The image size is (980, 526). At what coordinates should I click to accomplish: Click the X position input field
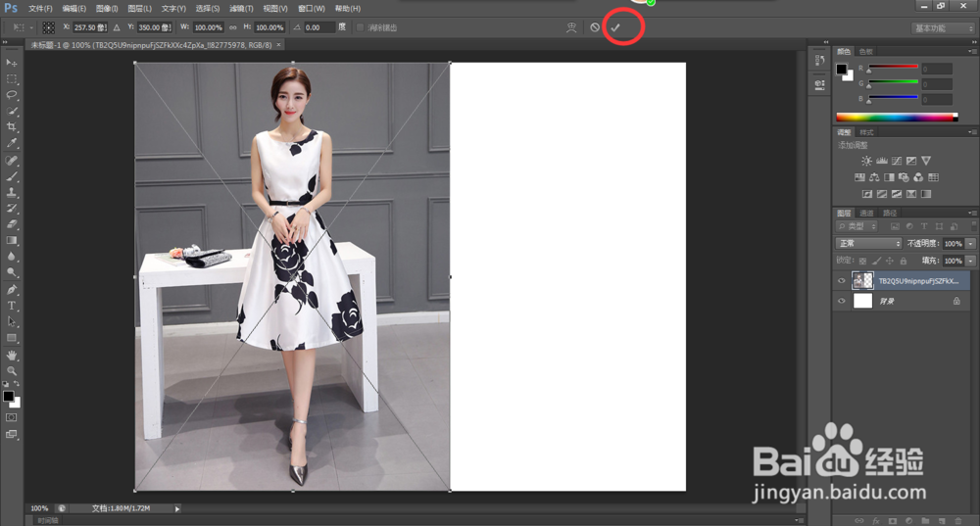(89, 27)
